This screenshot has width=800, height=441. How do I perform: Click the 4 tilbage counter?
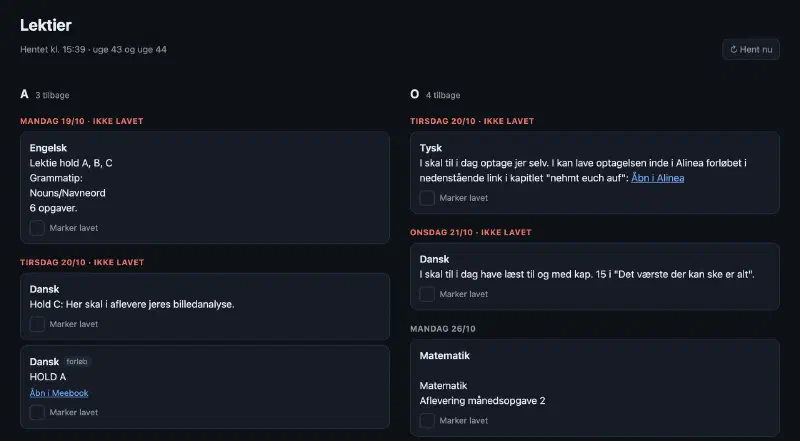point(443,95)
